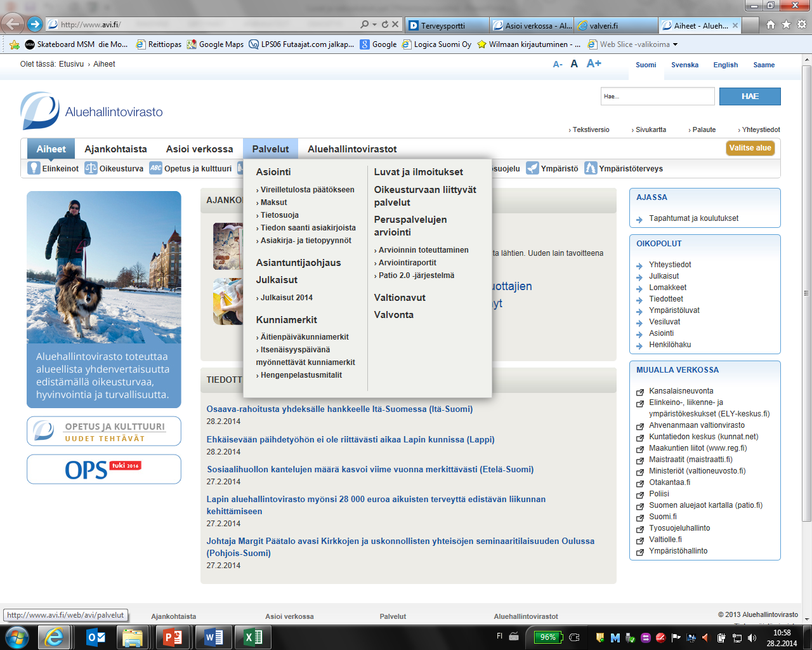812x650 pixels.
Task: Open Vesiluvat link in Oikopolut
Action: coord(664,322)
